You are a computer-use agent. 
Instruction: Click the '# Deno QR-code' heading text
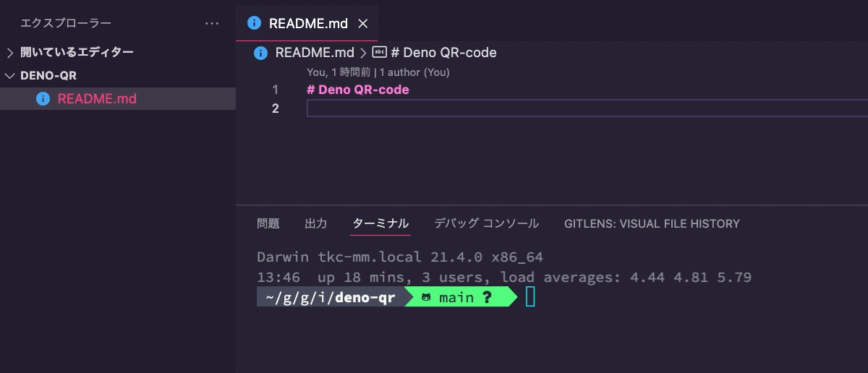(358, 90)
